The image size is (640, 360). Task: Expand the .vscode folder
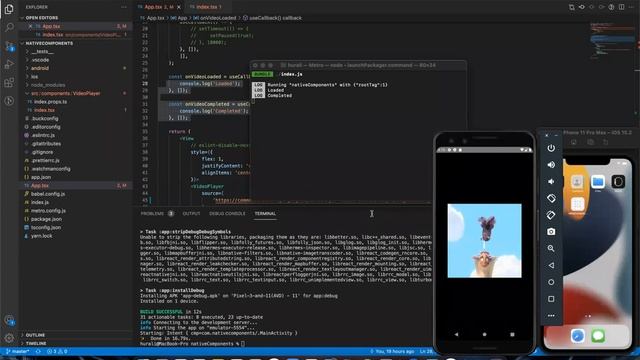(40, 60)
